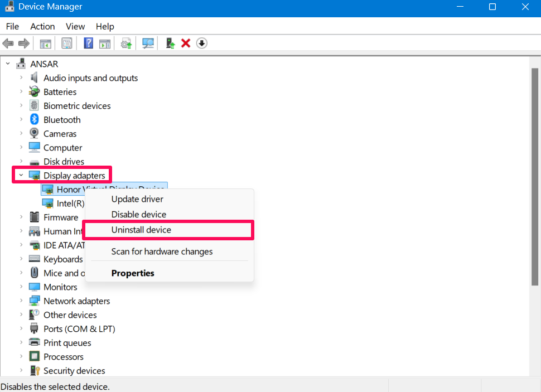Click the Keyboards icon
This screenshot has width=541, height=392.
(x=34, y=259)
